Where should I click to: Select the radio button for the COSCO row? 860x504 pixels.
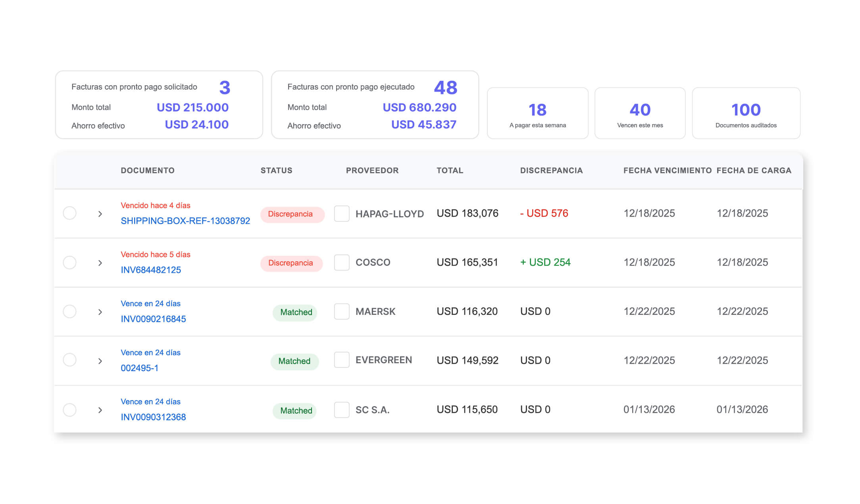(70, 263)
